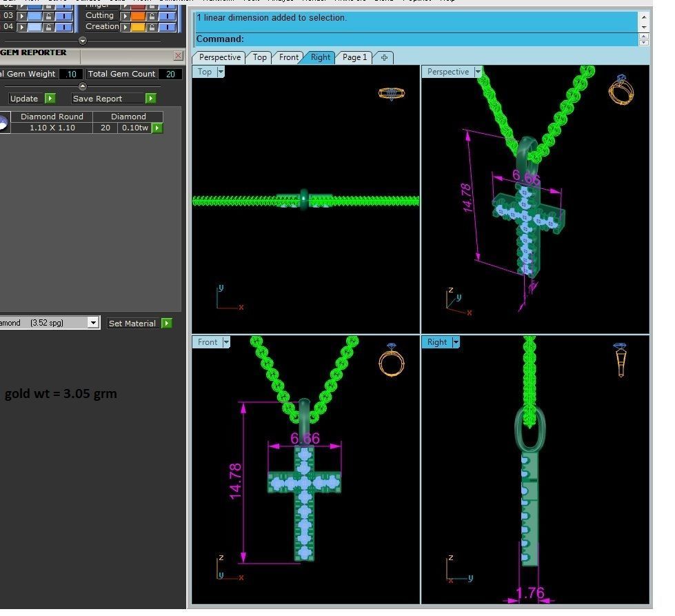Click Top viewport ring orientation icon
This screenshot has width=675, height=616.
click(392, 94)
